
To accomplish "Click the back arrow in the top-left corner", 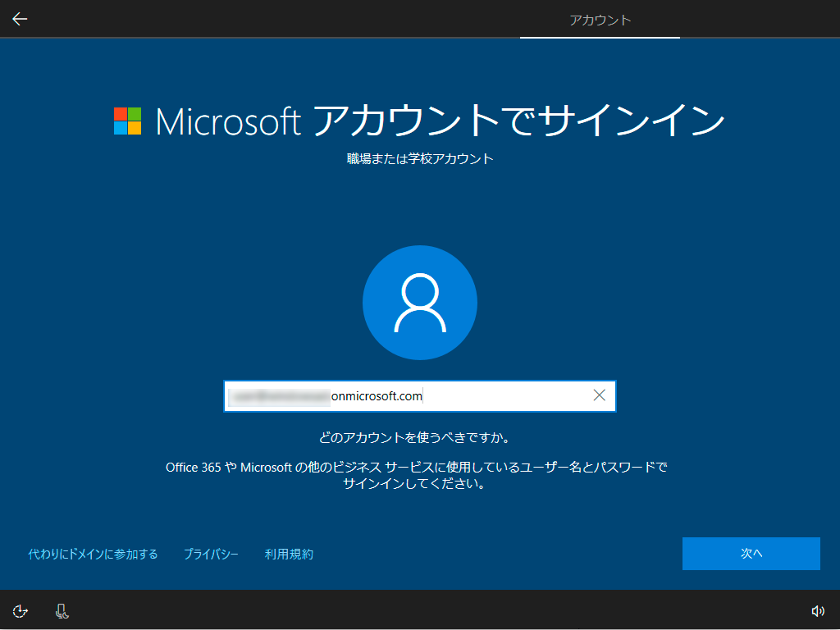I will click(20, 19).
